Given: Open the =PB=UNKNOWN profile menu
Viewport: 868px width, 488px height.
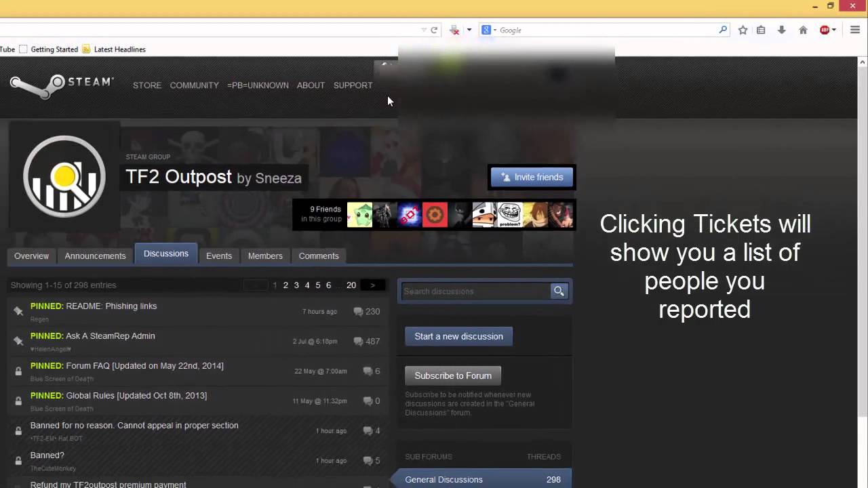Looking at the screenshot, I should click(x=258, y=85).
